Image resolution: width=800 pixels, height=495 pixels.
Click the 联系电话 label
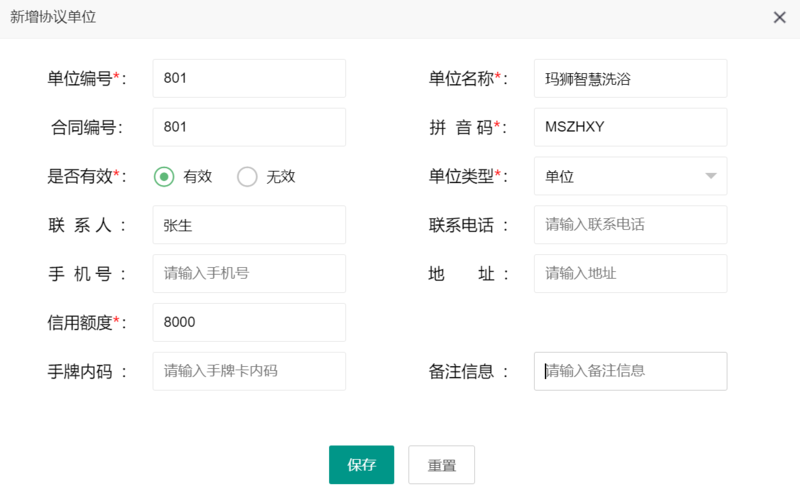pos(468,225)
